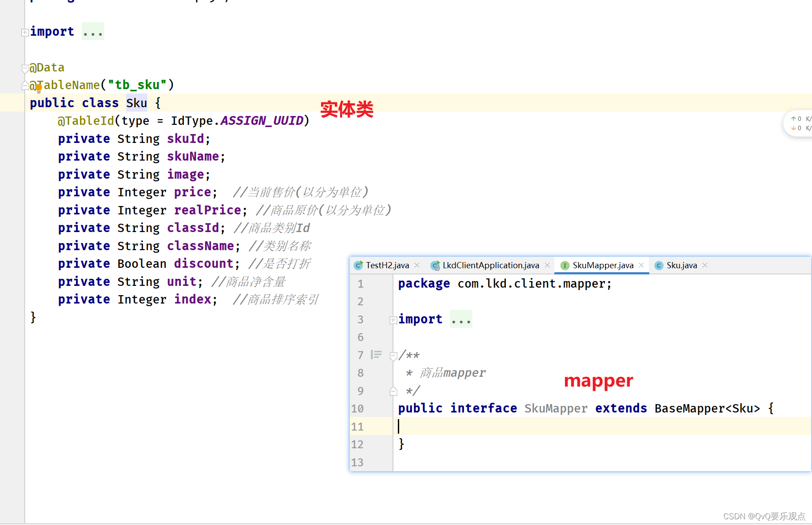This screenshot has height=525, width=812.
Task: Click the TestH2.java class file icon
Action: tap(359, 265)
